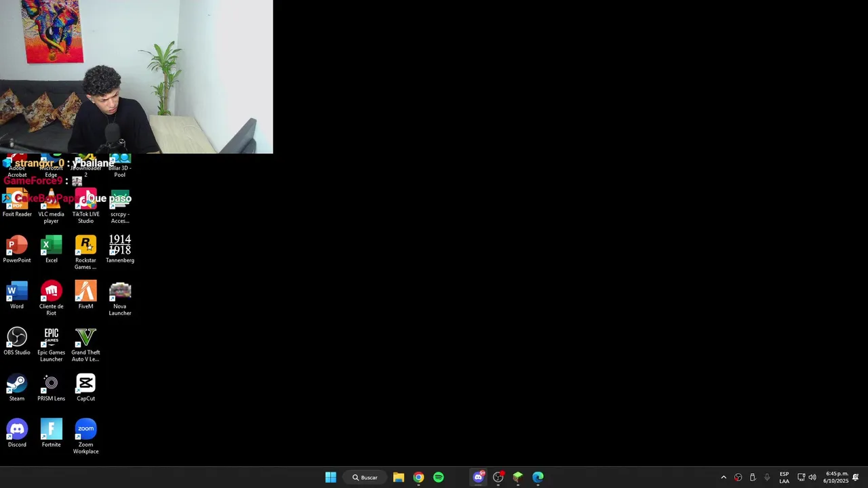Select the Nova Launcher desktop icon
Screen dimensions: 868x488
120,299
